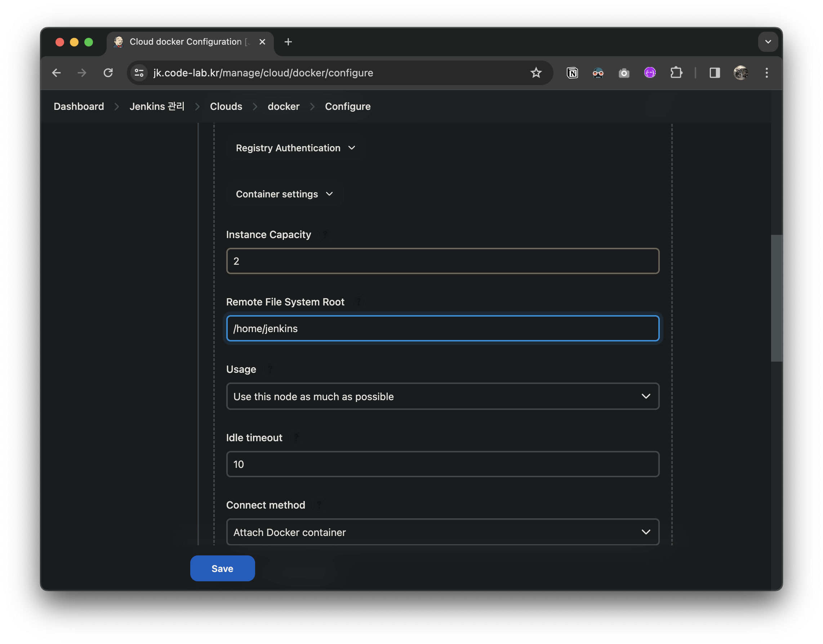Image resolution: width=823 pixels, height=644 pixels.
Task: Toggle the browser side panel icon
Action: pos(715,73)
